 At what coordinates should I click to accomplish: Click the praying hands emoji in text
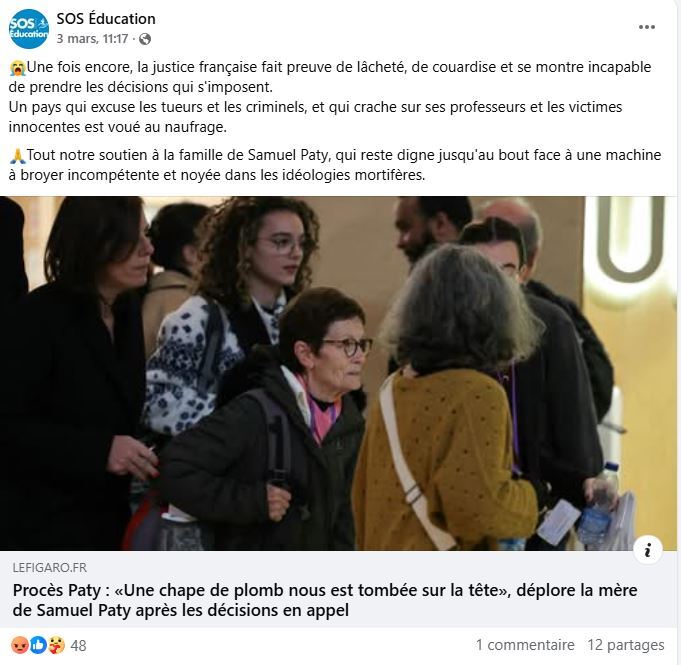tap(17, 155)
